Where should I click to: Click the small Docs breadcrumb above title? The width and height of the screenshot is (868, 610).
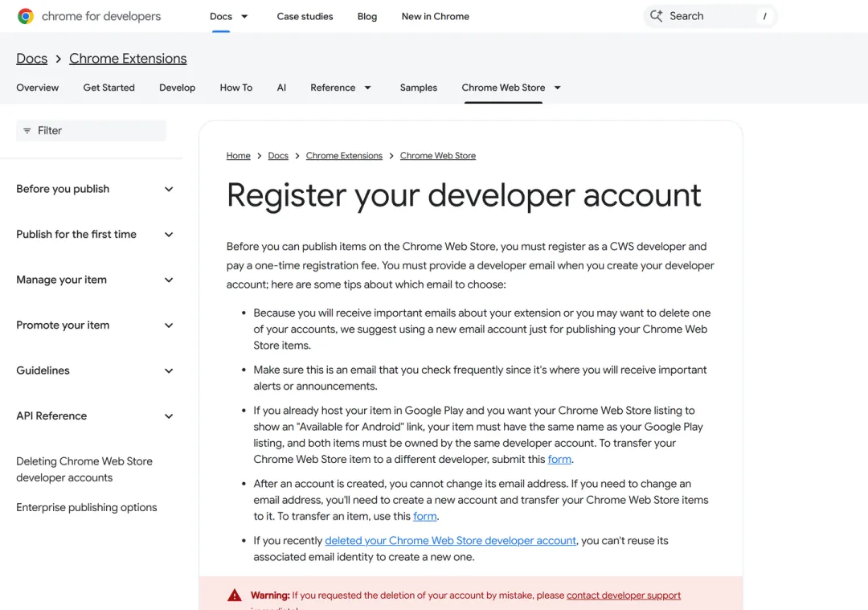click(x=278, y=156)
